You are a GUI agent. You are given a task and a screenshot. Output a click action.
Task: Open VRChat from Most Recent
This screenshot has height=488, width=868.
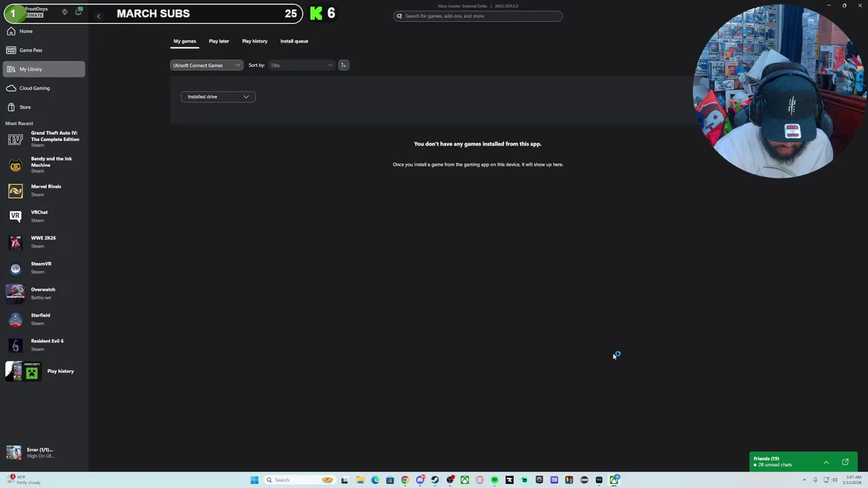[x=43, y=216]
